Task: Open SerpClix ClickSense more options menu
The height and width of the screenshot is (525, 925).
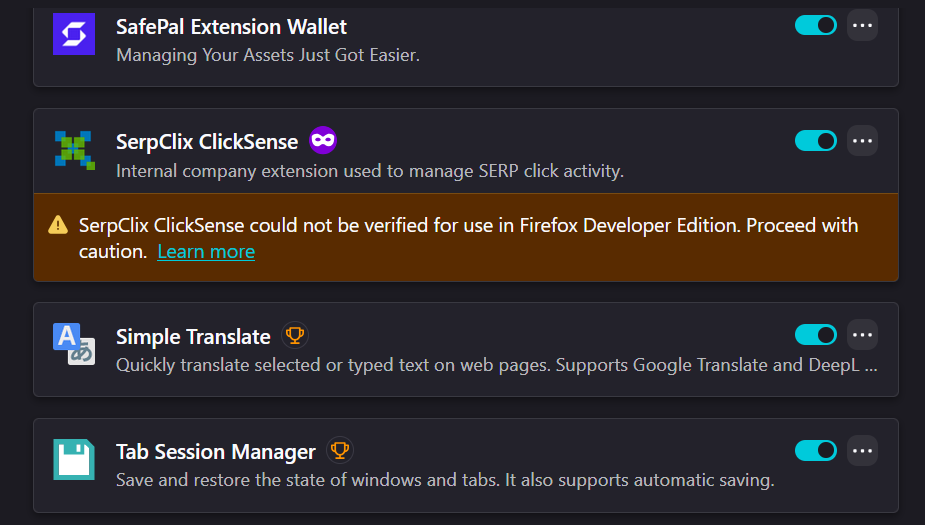Action: click(x=862, y=141)
